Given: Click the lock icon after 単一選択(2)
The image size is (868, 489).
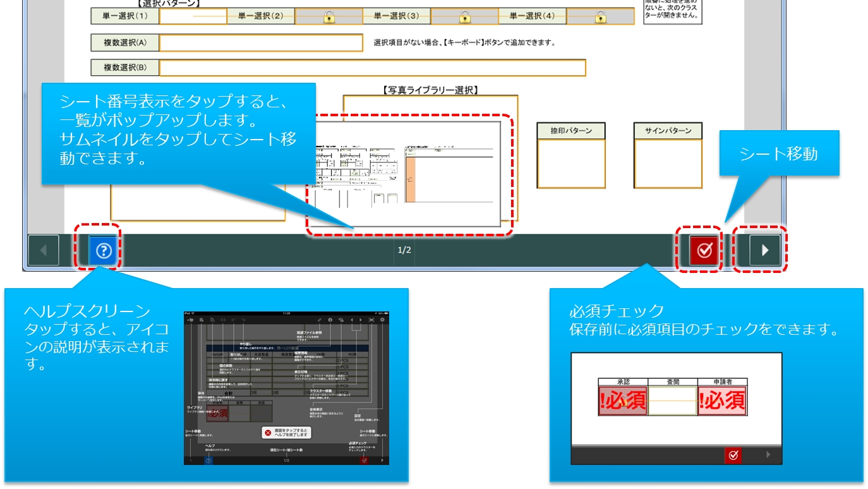Looking at the screenshot, I should tap(329, 16).
